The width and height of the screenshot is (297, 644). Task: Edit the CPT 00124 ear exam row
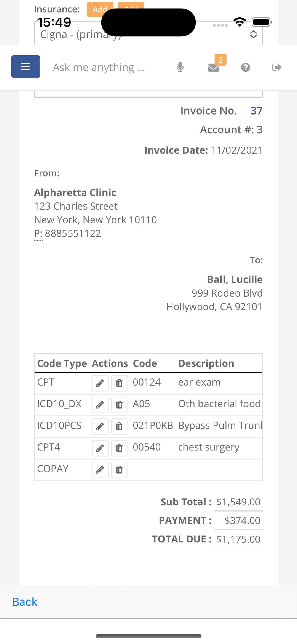point(100,383)
